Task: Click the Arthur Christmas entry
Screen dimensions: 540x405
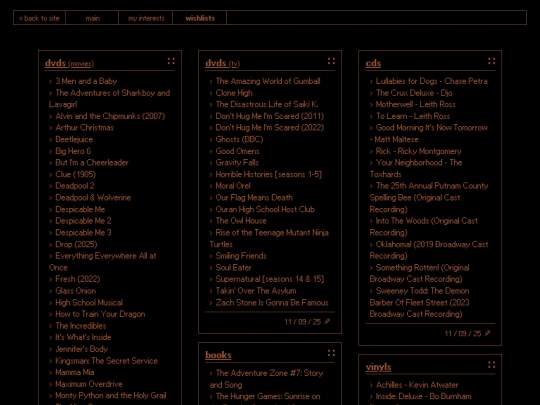Action: [85, 128]
